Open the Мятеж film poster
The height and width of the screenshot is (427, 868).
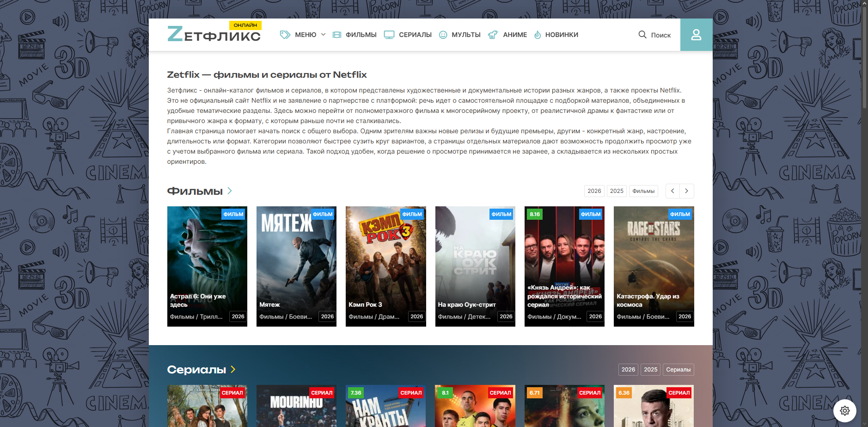coord(297,266)
